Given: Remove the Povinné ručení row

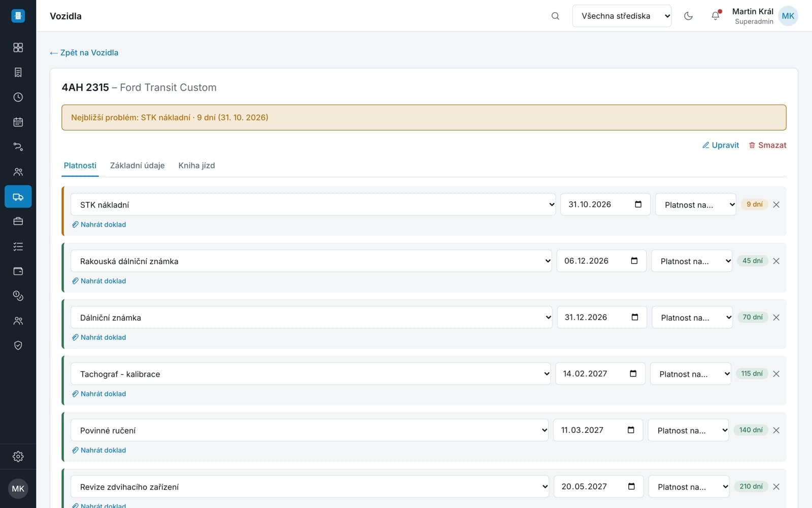Looking at the screenshot, I should pos(776,430).
